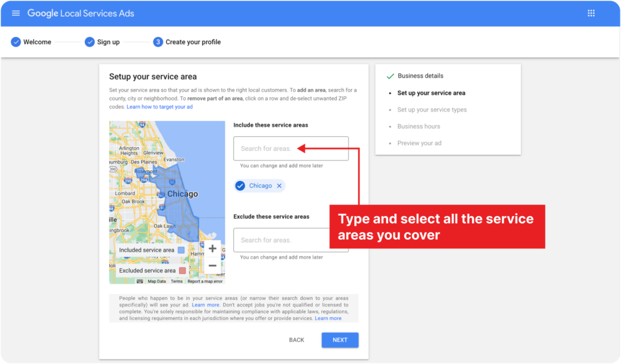Click Evanston on the map
The height and width of the screenshot is (364, 621).
[174, 159]
